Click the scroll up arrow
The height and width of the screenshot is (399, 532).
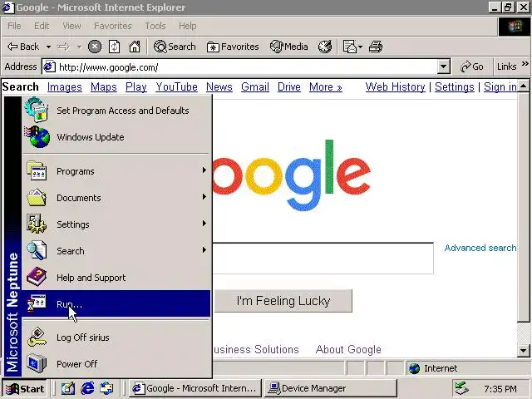(524, 86)
